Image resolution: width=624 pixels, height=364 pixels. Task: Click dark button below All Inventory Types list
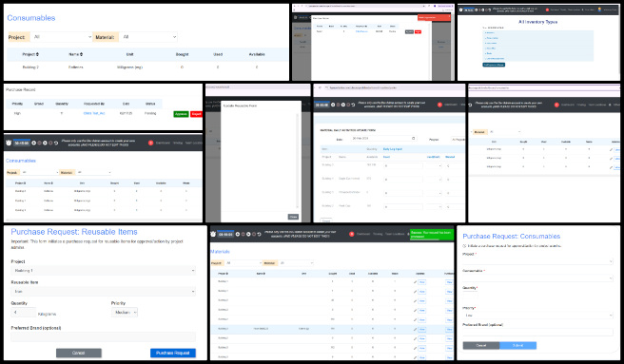tap(494, 65)
